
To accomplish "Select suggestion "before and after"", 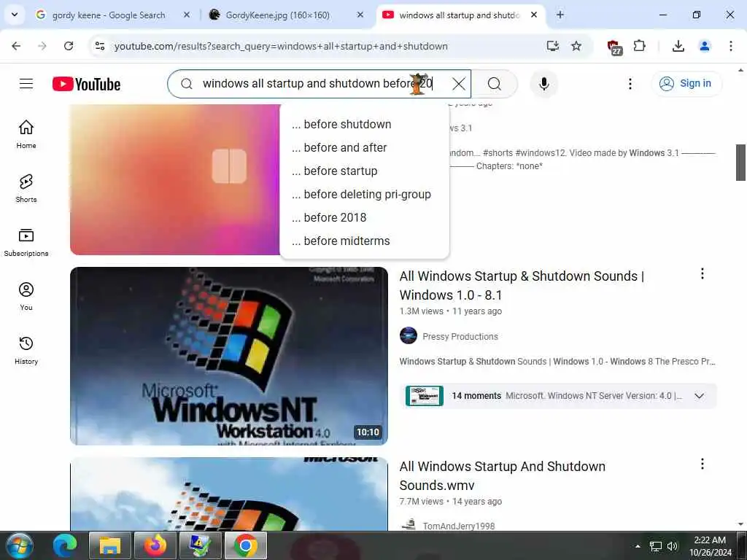I will pos(365,147).
